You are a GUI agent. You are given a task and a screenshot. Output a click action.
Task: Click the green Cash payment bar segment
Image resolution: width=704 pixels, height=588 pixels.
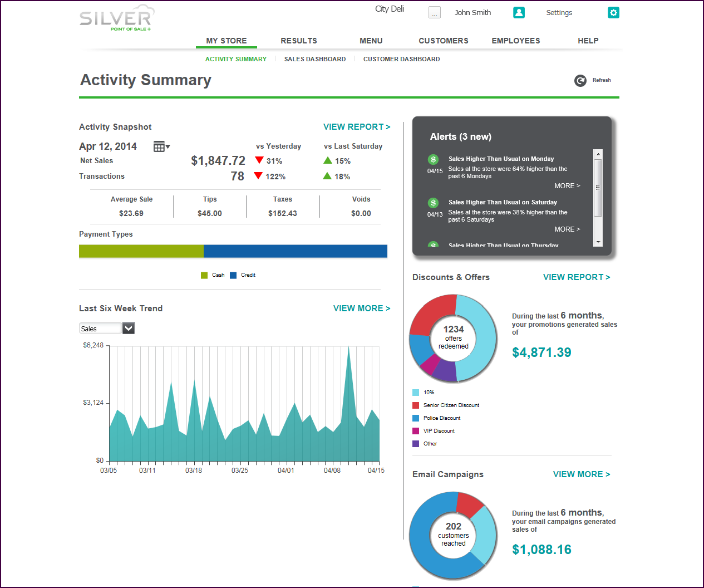(x=141, y=251)
